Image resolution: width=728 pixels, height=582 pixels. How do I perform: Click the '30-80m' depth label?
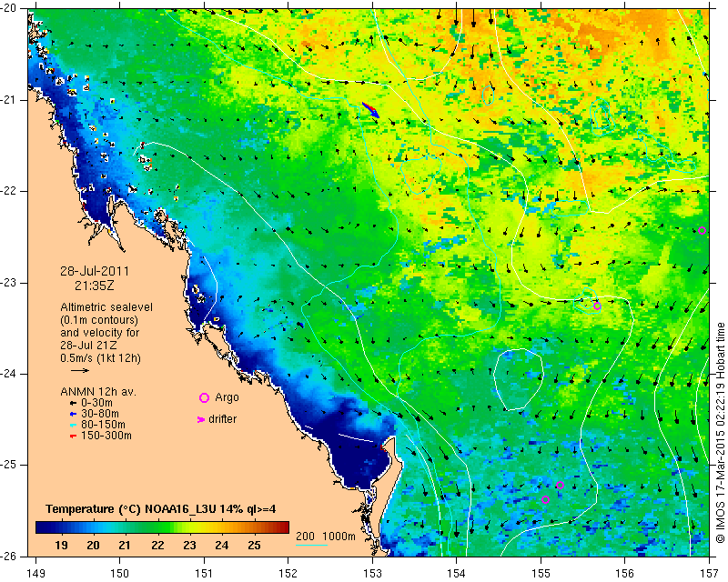[x=100, y=414]
